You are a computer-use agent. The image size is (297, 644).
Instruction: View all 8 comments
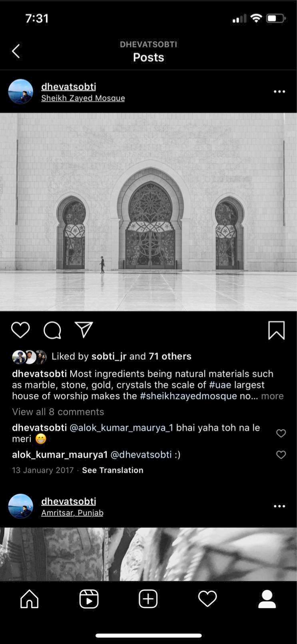click(58, 412)
